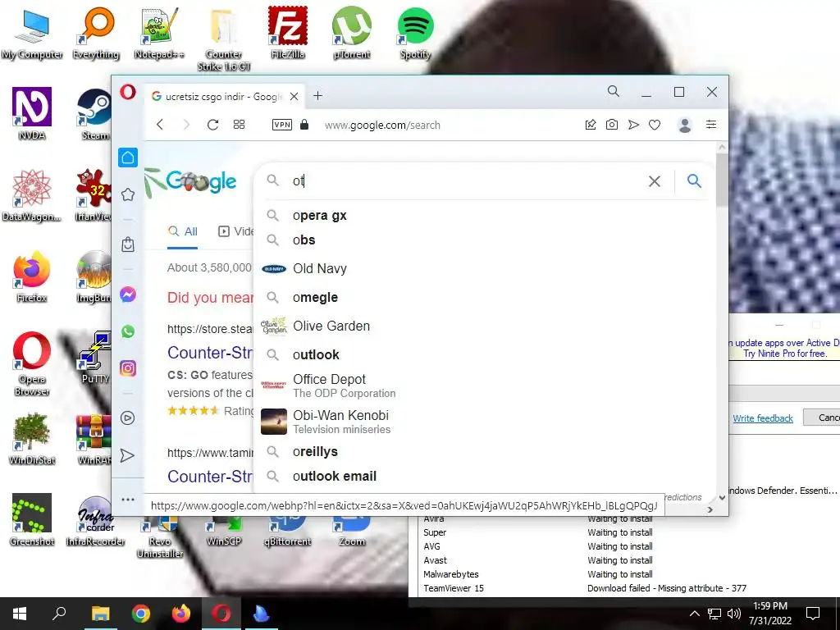Open Speed Dial grid icon
Viewport: 840px width, 630px height.
[239, 125]
